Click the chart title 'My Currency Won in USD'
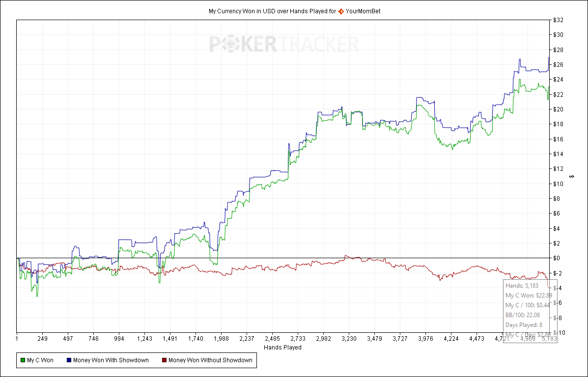Image resolution: width=588 pixels, height=377 pixels. pyautogui.click(x=242, y=11)
